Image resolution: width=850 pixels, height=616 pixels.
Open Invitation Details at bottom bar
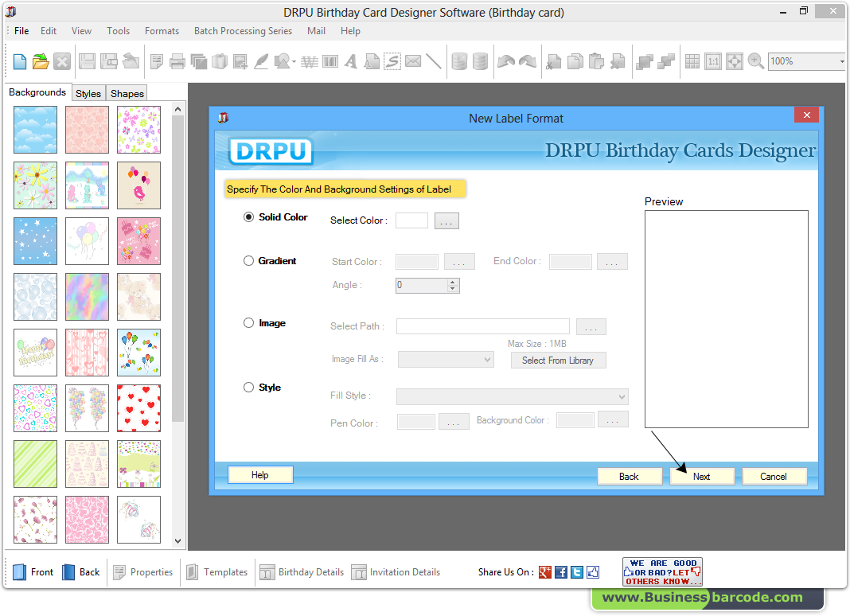[396, 572]
